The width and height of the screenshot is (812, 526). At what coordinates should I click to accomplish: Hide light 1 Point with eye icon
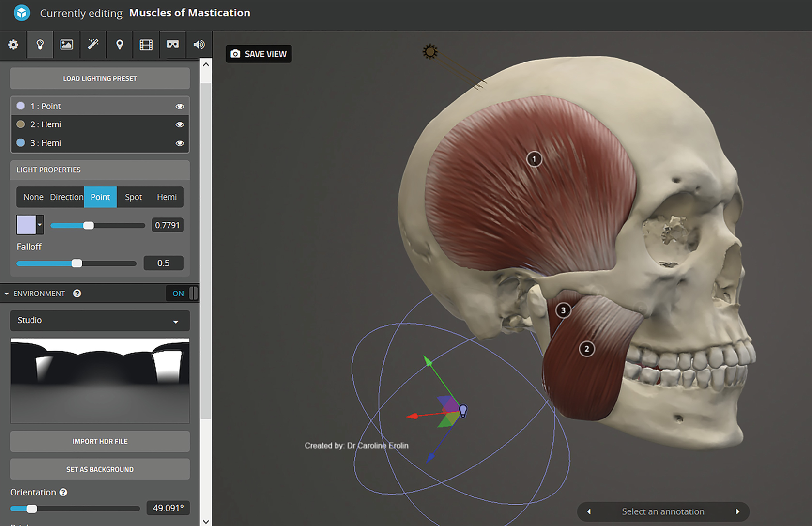coord(180,106)
